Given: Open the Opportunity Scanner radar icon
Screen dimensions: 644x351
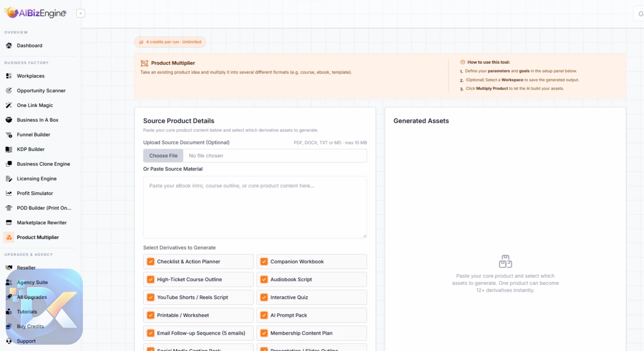Looking at the screenshot, I should [x=9, y=91].
